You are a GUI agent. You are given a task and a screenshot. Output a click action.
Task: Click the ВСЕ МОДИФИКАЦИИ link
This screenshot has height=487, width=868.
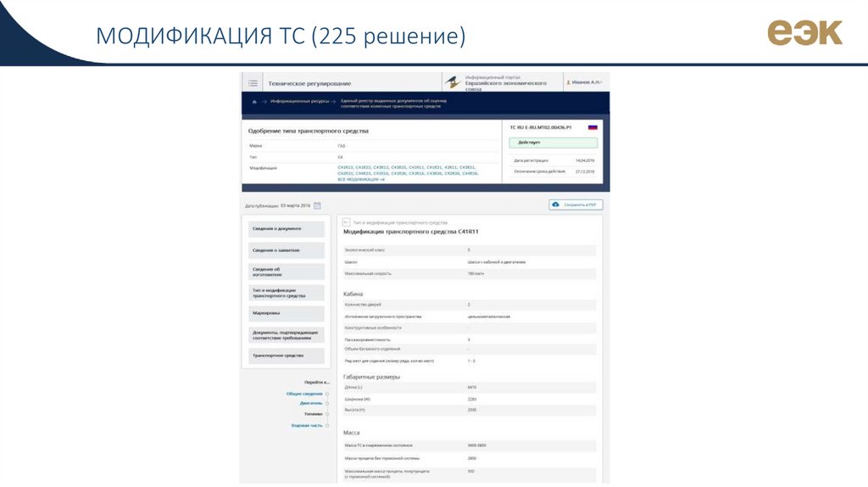(x=361, y=180)
